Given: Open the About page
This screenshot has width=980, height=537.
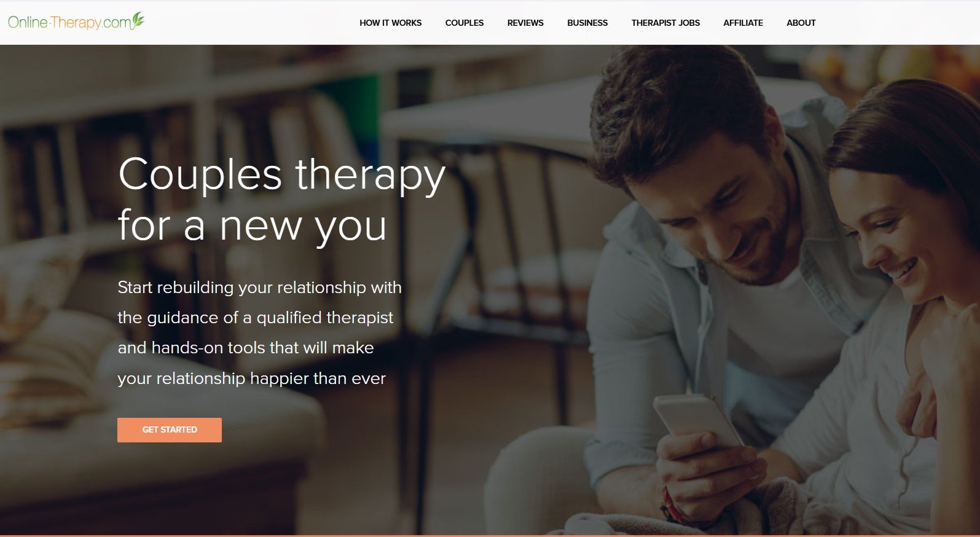Looking at the screenshot, I should pos(801,23).
